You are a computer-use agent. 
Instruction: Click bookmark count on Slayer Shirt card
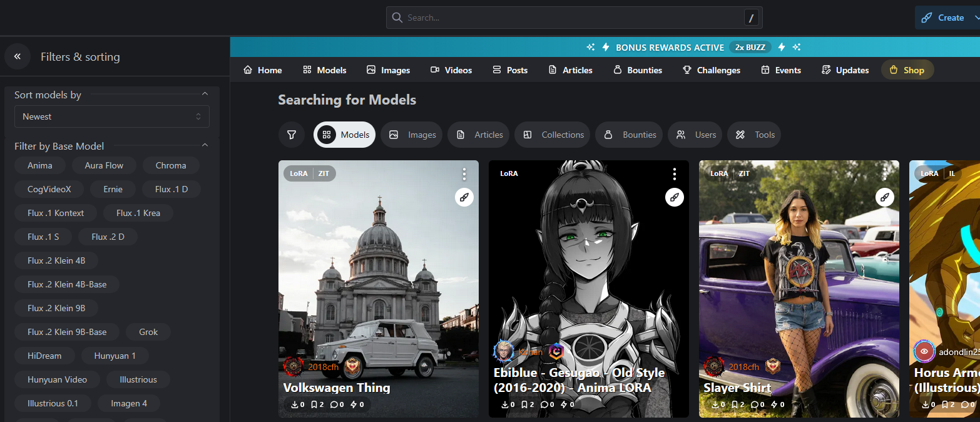(738, 404)
